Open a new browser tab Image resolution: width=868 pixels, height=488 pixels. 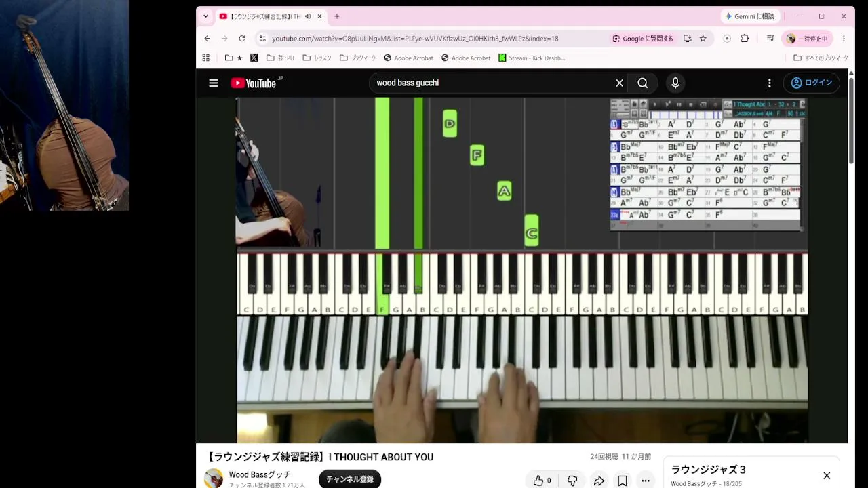(337, 16)
